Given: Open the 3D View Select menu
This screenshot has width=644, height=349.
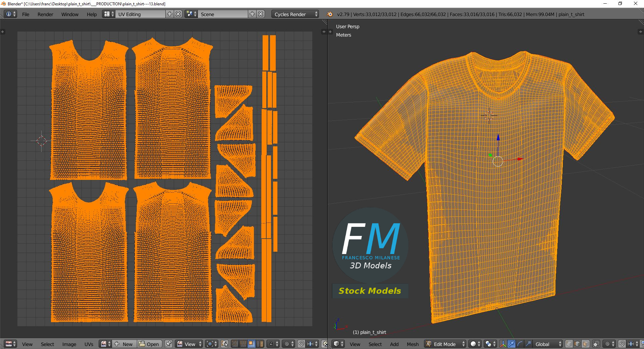Looking at the screenshot, I should (375, 344).
